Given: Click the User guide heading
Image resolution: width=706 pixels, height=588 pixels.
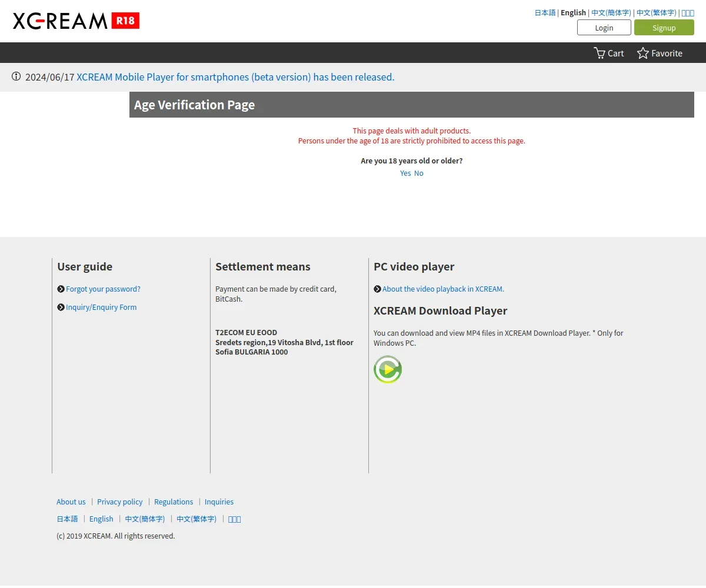Looking at the screenshot, I should (x=85, y=266).
